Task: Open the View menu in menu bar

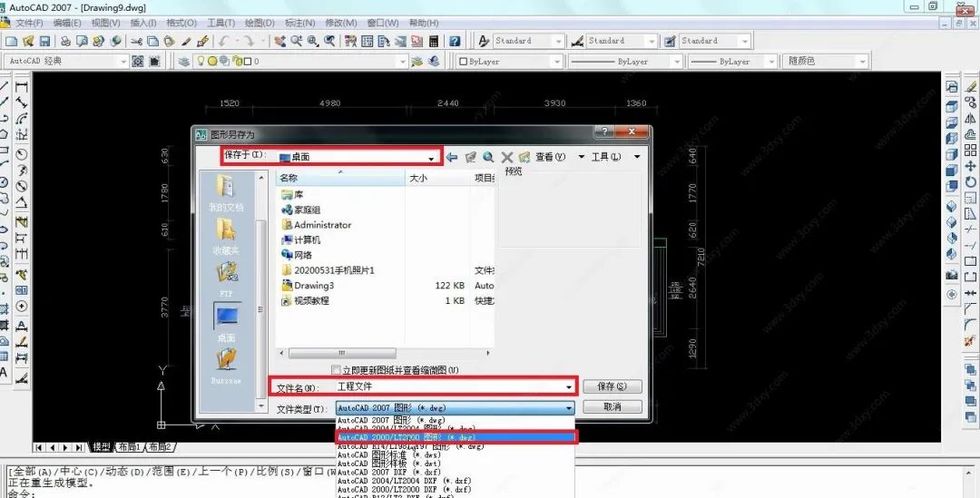Action: coord(105,23)
